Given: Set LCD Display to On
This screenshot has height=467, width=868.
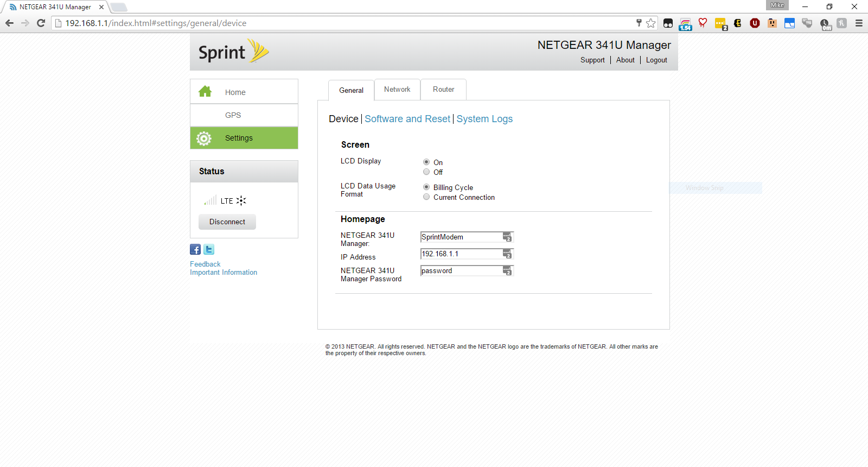Looking at the screenshot, I should click(426, 162).
